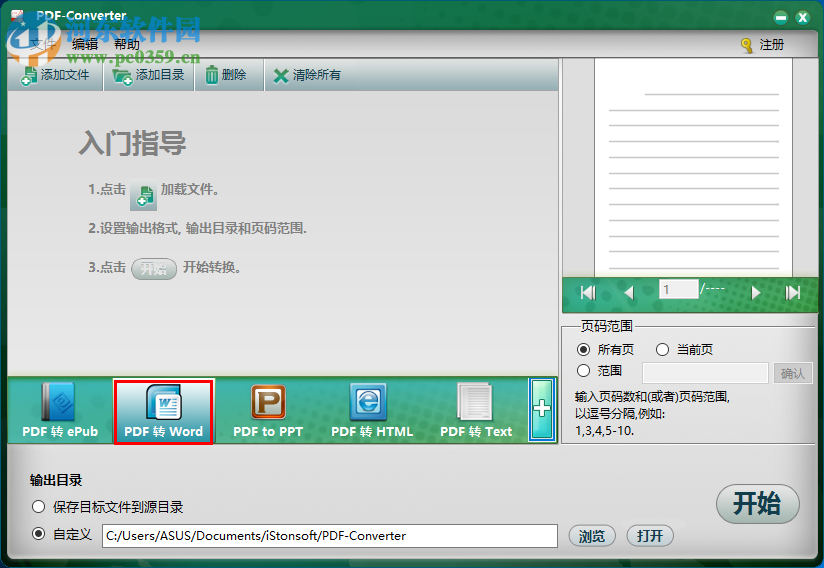Click the add-file icon in the guide
824x568 pixels.
[143, 195]
